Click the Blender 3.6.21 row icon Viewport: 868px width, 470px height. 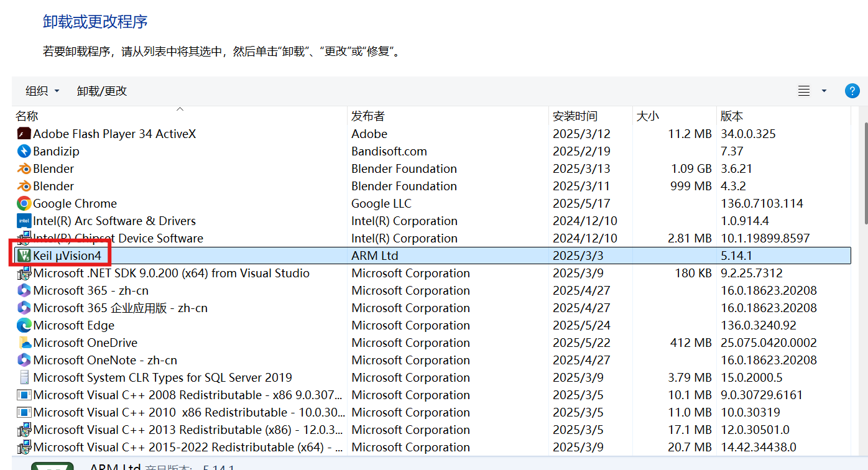[x=24, y=168]
